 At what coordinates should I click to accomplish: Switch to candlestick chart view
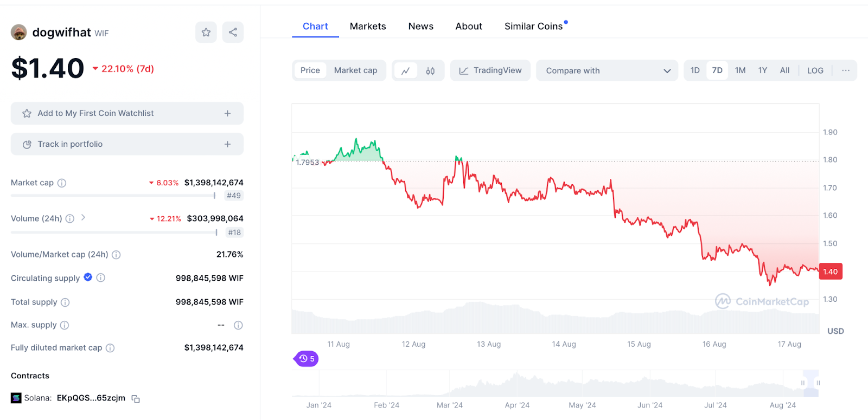430,70
